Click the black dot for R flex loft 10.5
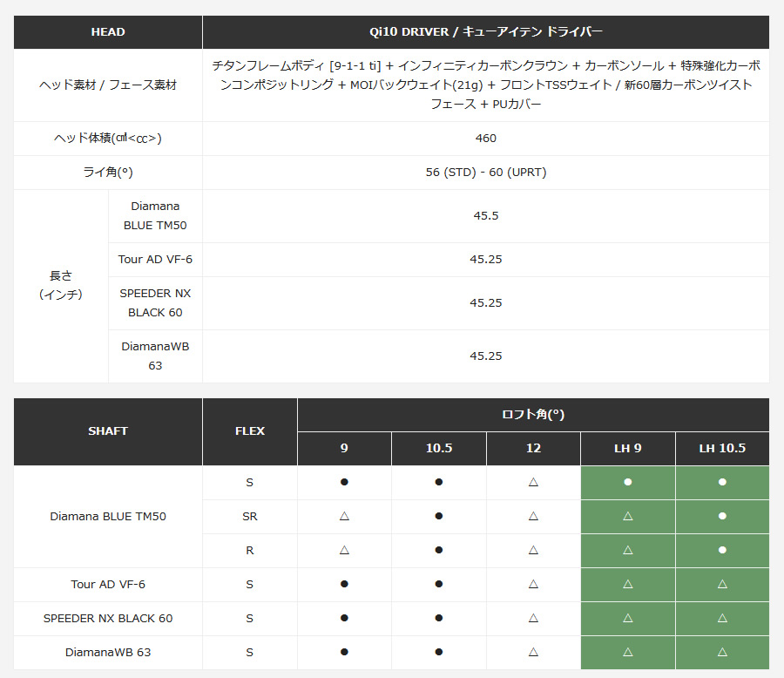Screen dimensions: 784x678 pos(438,551)
